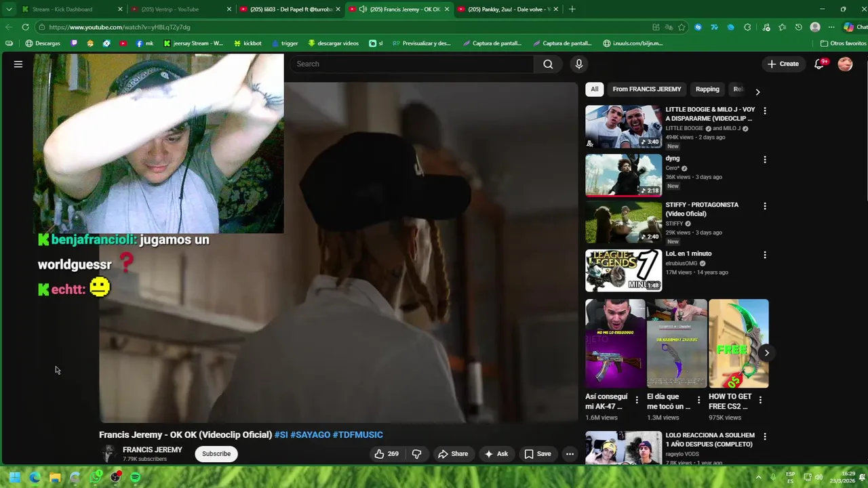
Task: Open Shorts options under Así conseguí mi AK-47
Action: coord(636,401)
